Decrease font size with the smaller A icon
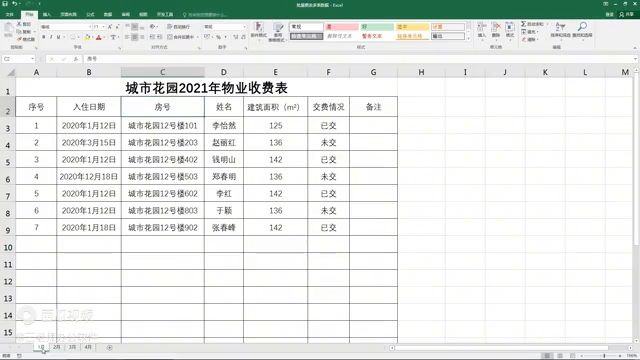This screenshot has width=640, height=360. point(118,27)
